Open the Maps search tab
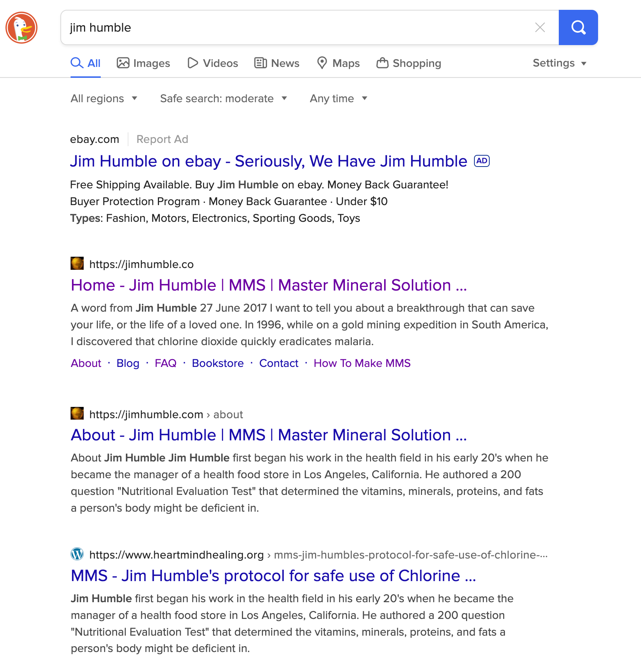Viewport: 641px width, 672px height. coord(338,63)
